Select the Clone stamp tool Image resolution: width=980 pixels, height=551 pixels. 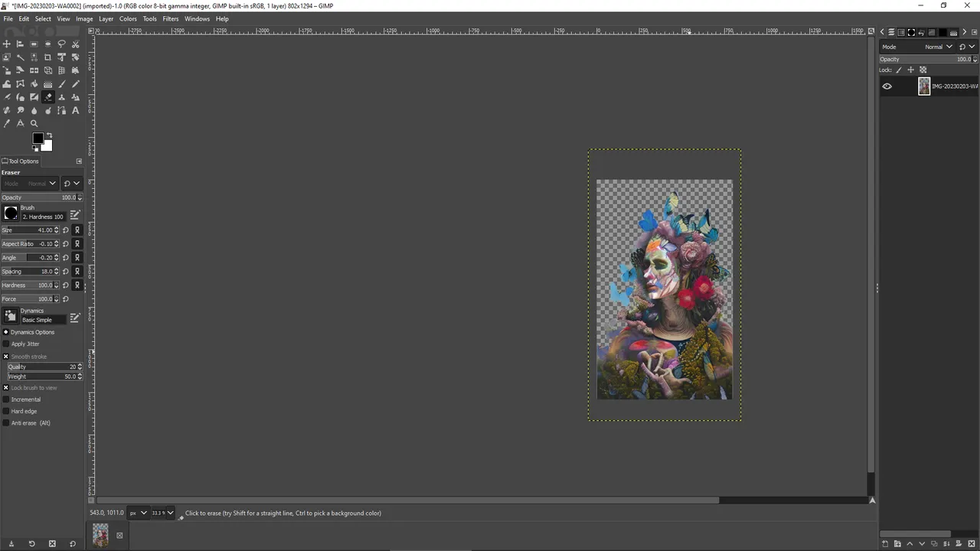[61, 97]
